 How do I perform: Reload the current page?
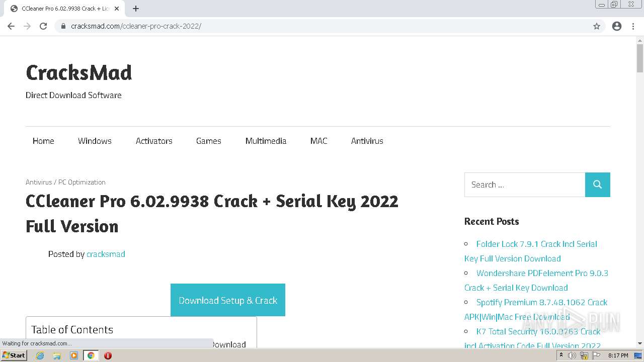(x=43, y=26)
